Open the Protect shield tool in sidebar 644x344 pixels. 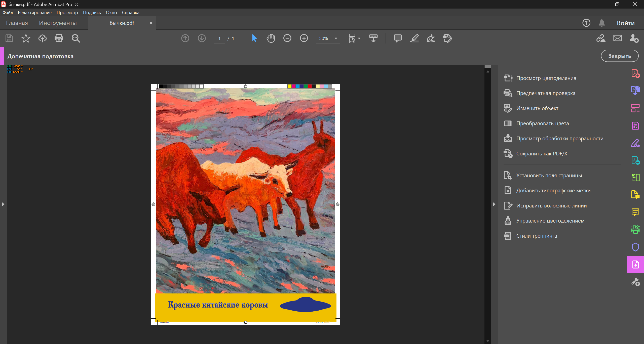click(635, 247)
